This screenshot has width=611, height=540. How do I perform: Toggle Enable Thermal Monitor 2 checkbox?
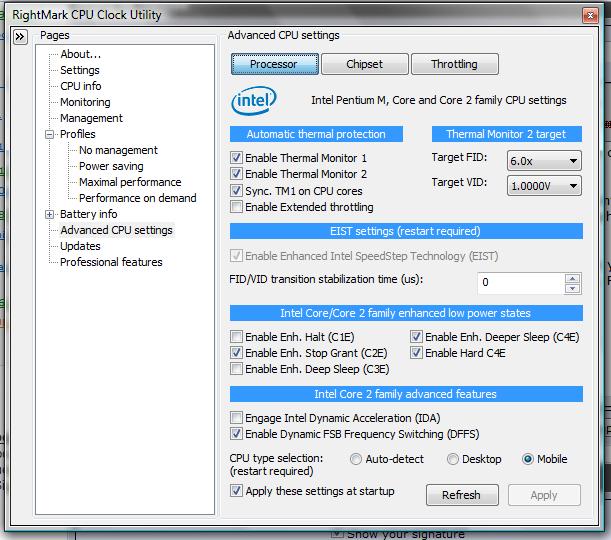point(236,174)
